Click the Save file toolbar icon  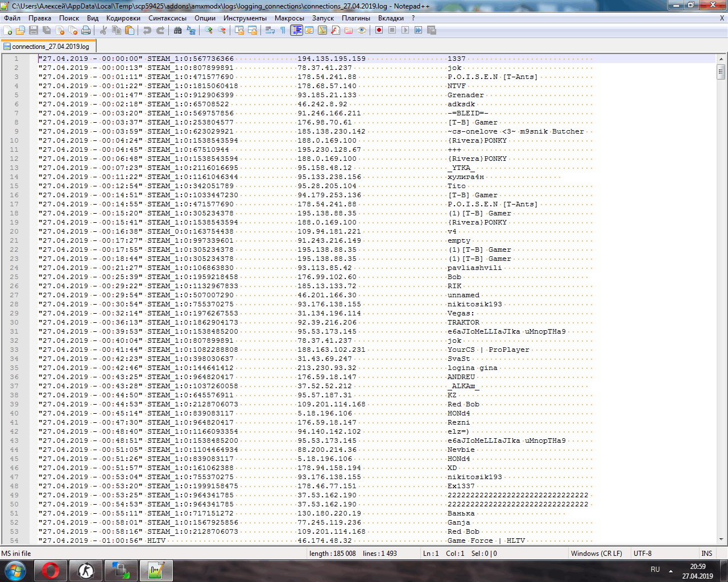point(34,30)
